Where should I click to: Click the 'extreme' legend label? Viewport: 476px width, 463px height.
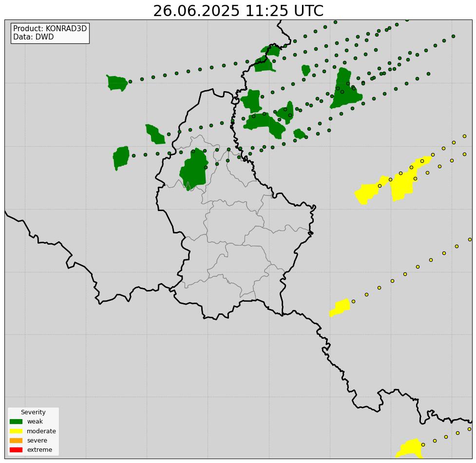(x=39, y=450)
